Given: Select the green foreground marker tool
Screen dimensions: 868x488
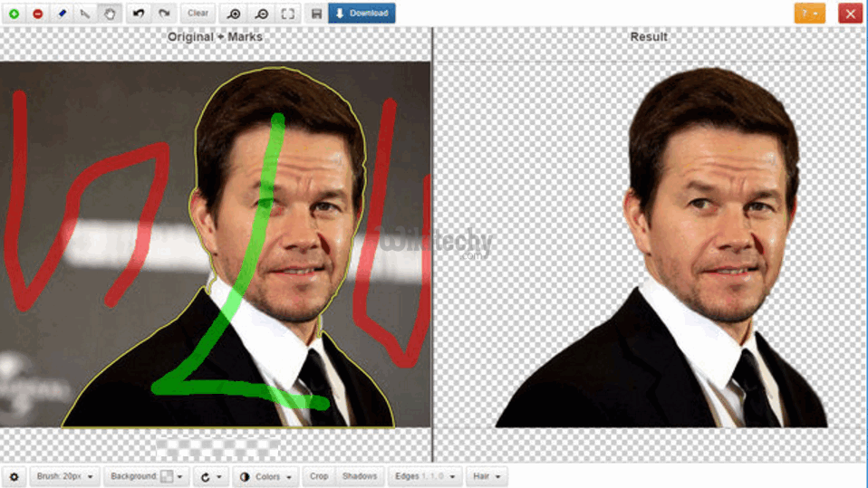Looking at the screenshot, I should (x=14, y=14).
